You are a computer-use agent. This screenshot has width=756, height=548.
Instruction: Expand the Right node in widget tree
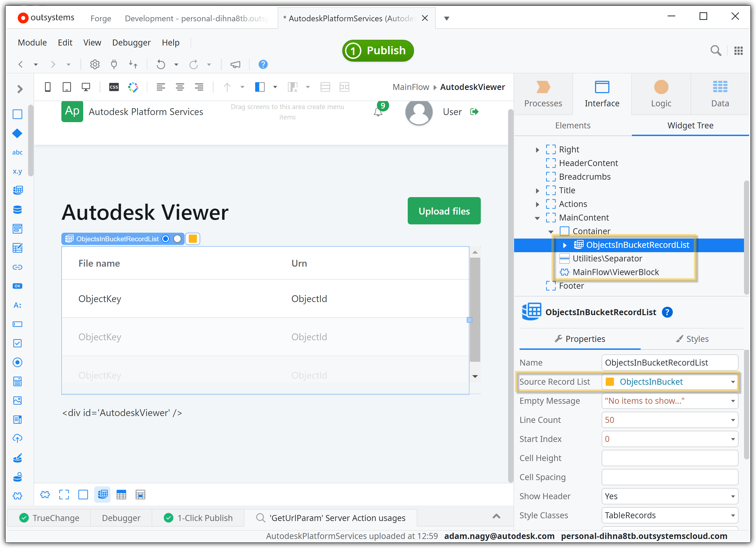coord(537,150)
